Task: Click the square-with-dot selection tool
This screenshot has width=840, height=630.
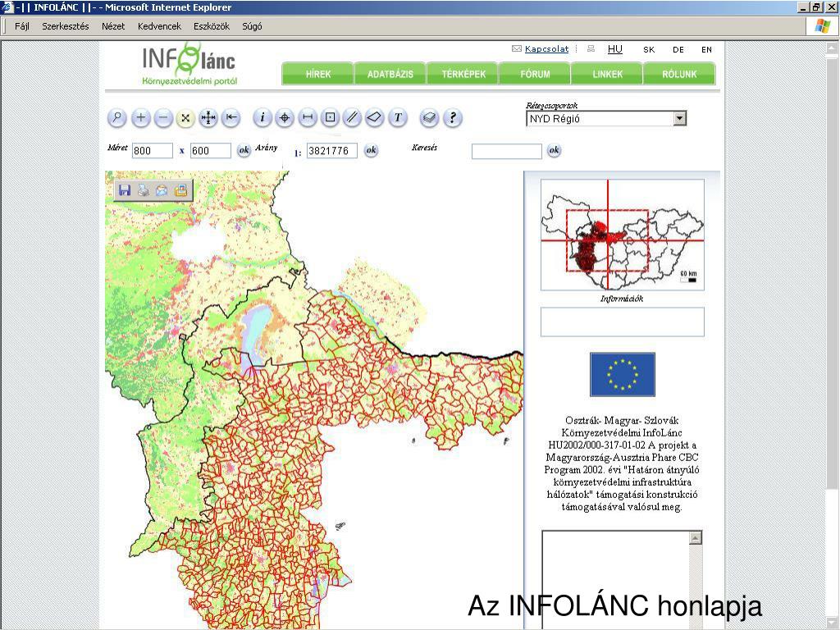Action: point(330,118)
